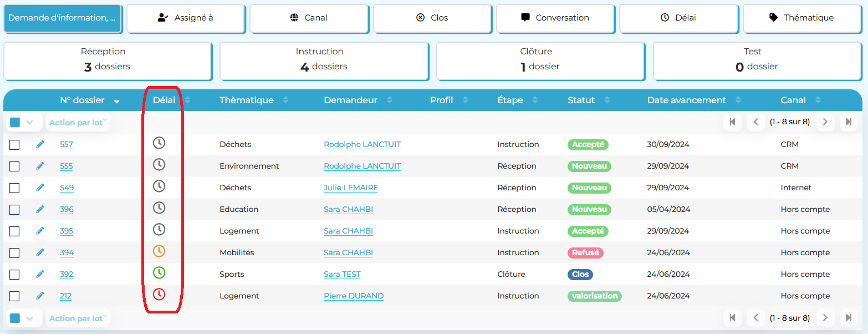Click the red clock icon for dossier 212
868x334 pixels.
(159, 295)
